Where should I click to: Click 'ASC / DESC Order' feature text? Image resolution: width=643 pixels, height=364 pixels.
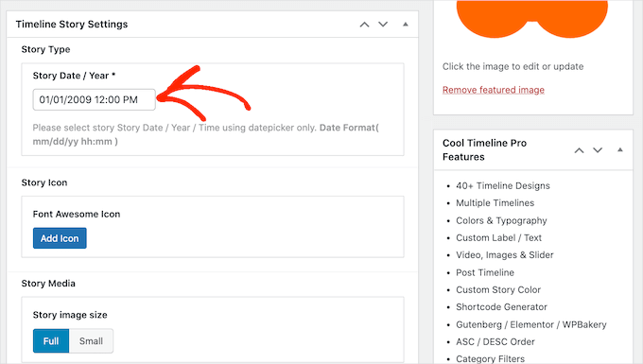click(x=495, y=342)
